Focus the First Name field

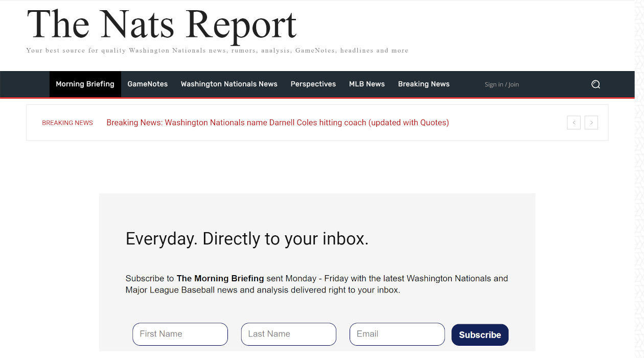pos(180,334)
